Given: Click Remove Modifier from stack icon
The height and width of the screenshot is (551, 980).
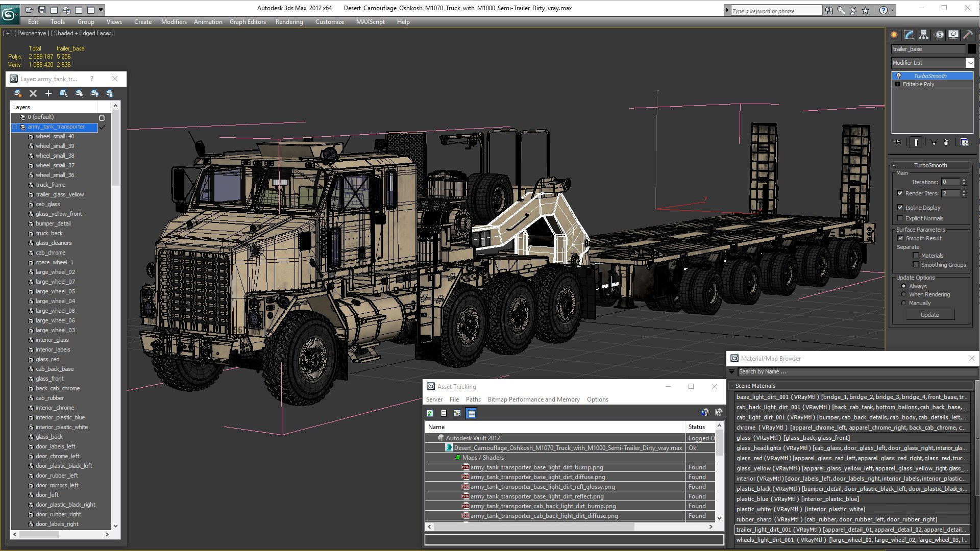Looking at the screenshot, I should [x=946, y=142].
